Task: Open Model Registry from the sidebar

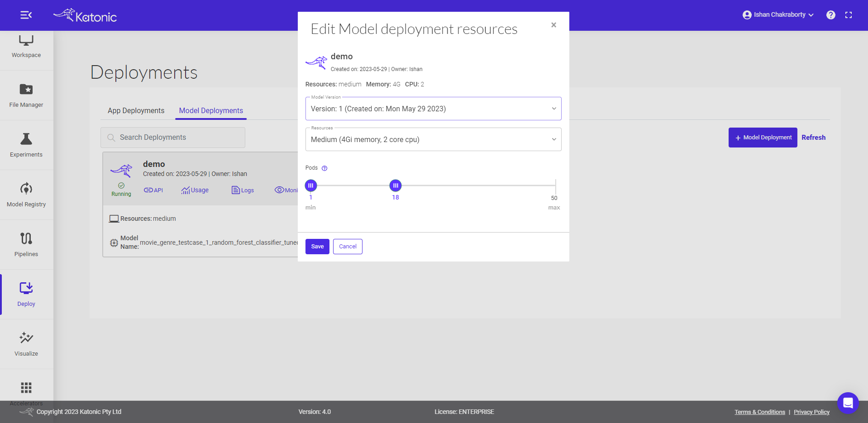Action: tap(26, 195)
